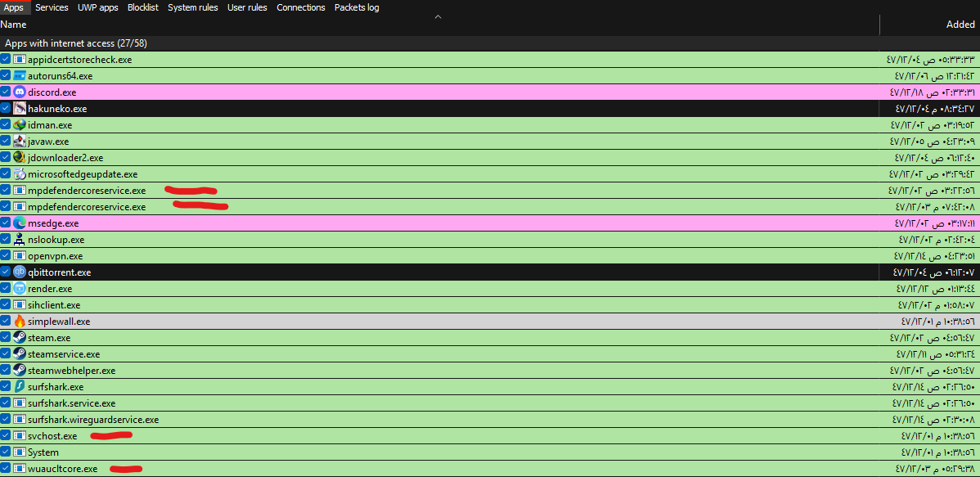Uncheck the steam.exe checkbox
Screen dimensions: 980x477
[x=6, y=338]
